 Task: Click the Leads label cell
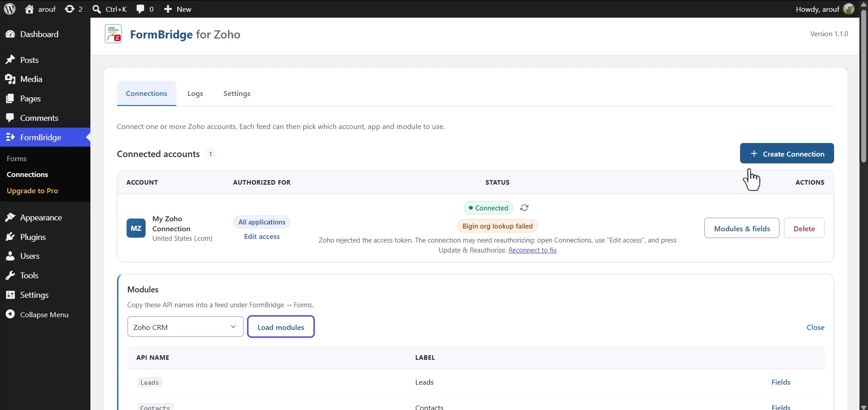point(425,382)
